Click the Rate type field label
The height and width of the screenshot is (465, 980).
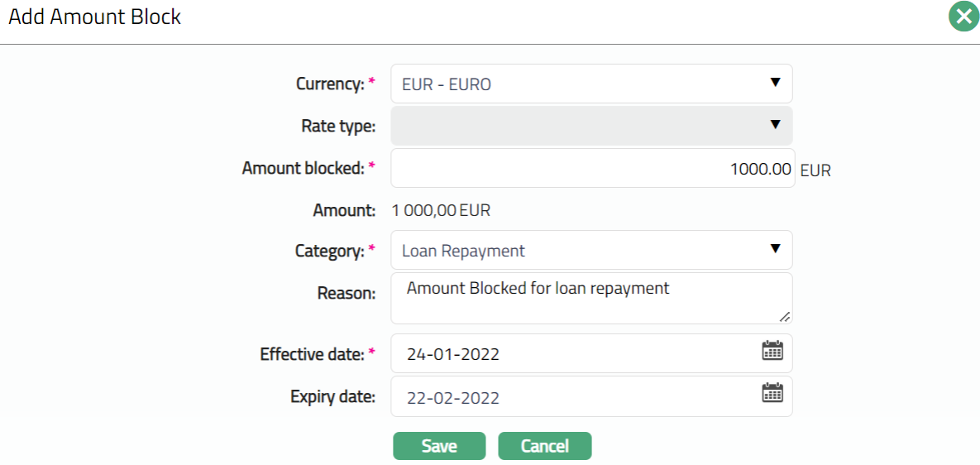338,127
